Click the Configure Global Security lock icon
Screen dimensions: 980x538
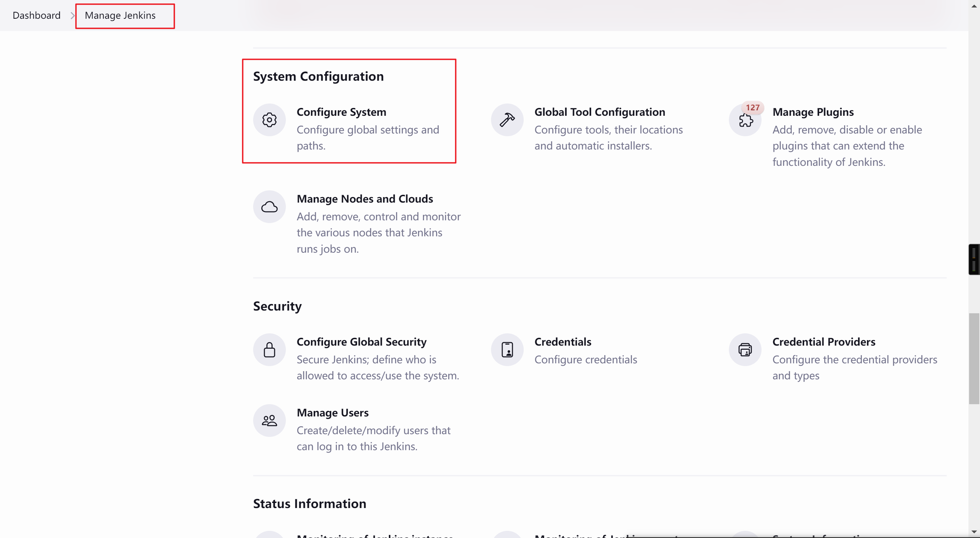[x=269, y=349]
